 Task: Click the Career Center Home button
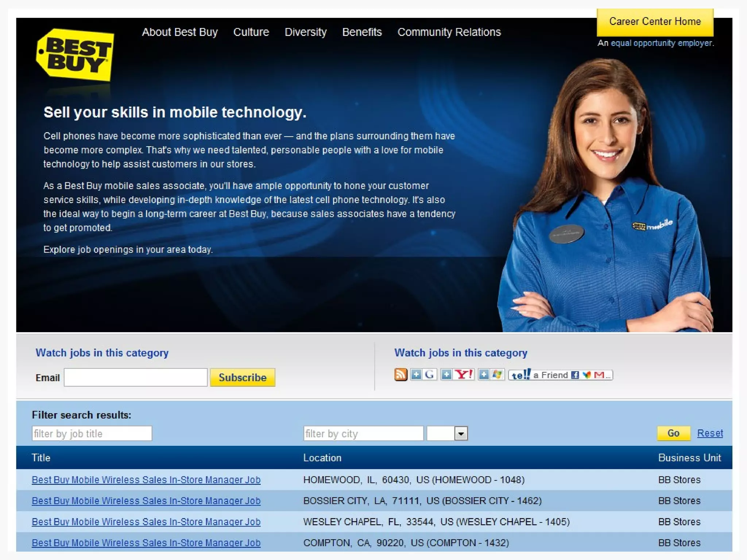pos(655,22)
